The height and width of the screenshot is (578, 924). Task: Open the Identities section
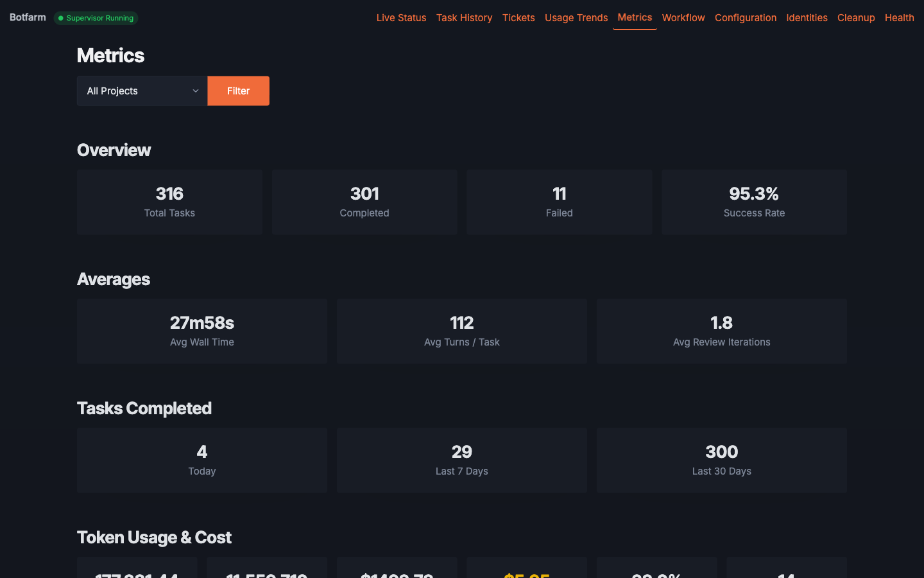[807, 18]
